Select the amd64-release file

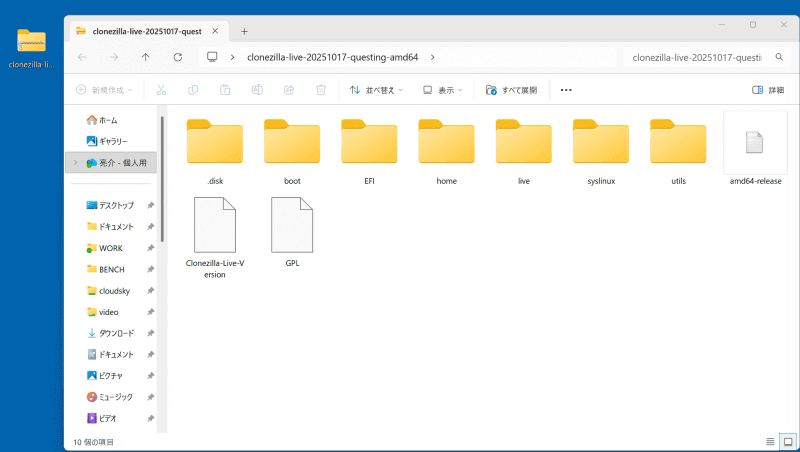click(755, 149)
